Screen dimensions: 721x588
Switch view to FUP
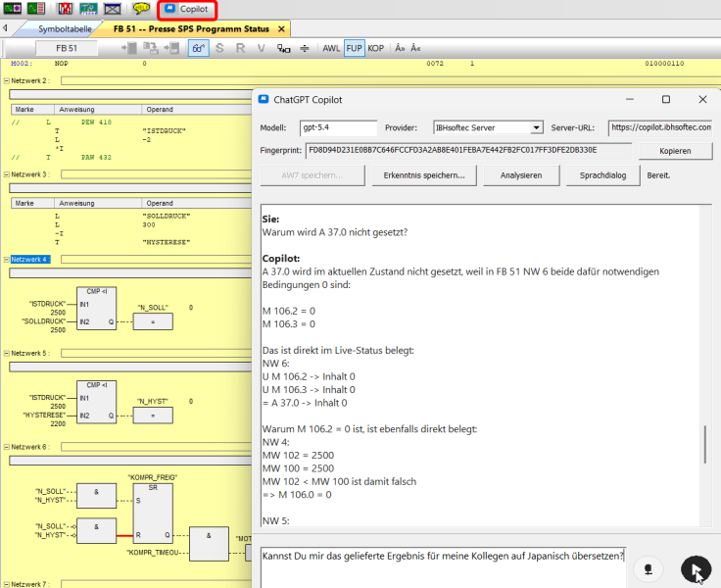click(x=354, y=48)
